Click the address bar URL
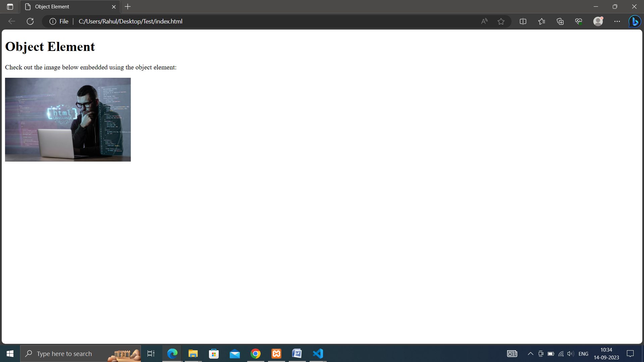 pyautogui.click(x=130, y=21)
